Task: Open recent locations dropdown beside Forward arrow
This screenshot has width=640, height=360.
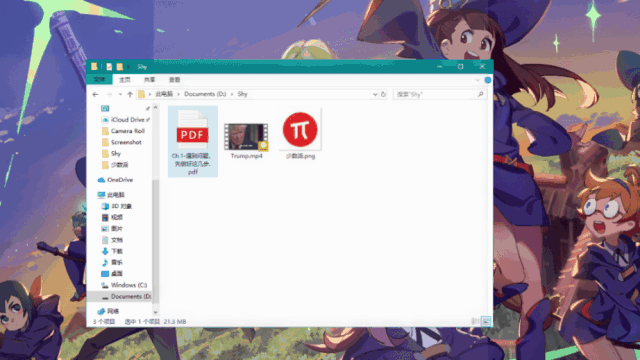Action: (x=120, y=94)
